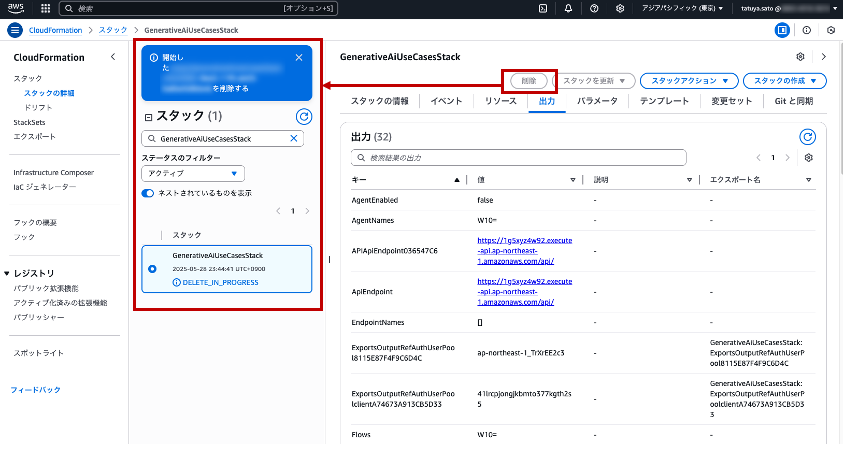The image size is (843, 450).
Task: Expand stack detail pane with the chevron
Action: point(824,56)
